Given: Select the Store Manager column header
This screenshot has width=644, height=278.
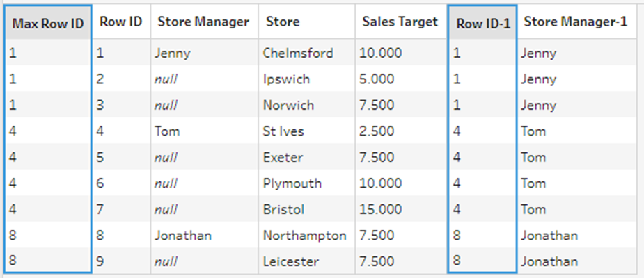Looking at the screenshot, I should (203, 22).
